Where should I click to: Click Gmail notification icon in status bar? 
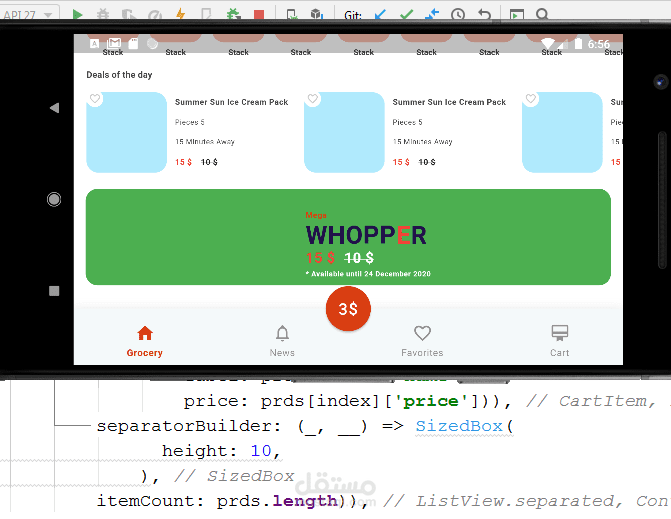click(x=114, y=43)
